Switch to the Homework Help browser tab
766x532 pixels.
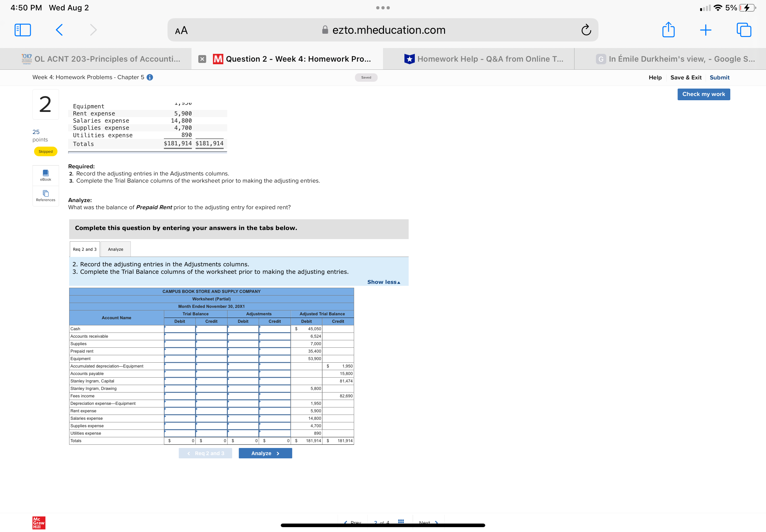pyautogui.click(x=484, y=59)
